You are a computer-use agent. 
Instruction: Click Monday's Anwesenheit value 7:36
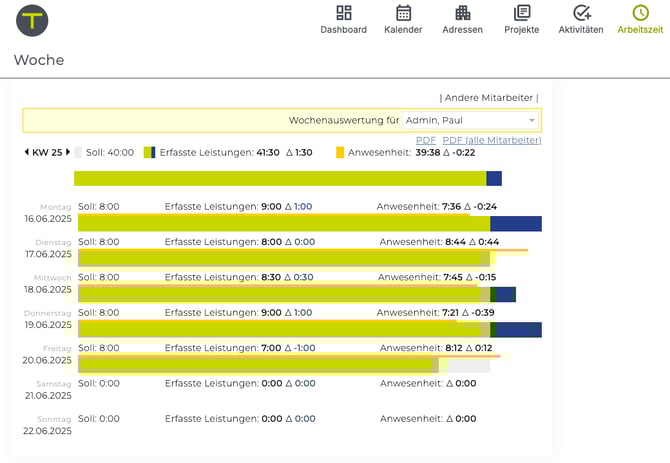coord(452,207)
